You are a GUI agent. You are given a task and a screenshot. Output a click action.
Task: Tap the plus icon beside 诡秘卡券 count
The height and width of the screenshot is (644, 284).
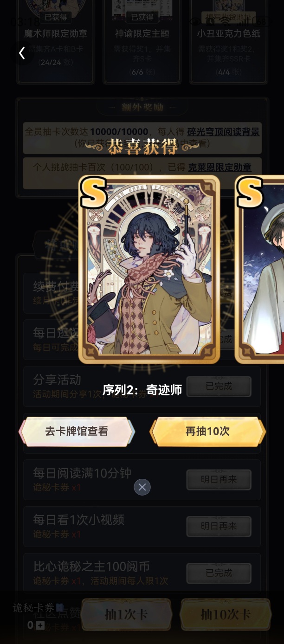point(40,625)
